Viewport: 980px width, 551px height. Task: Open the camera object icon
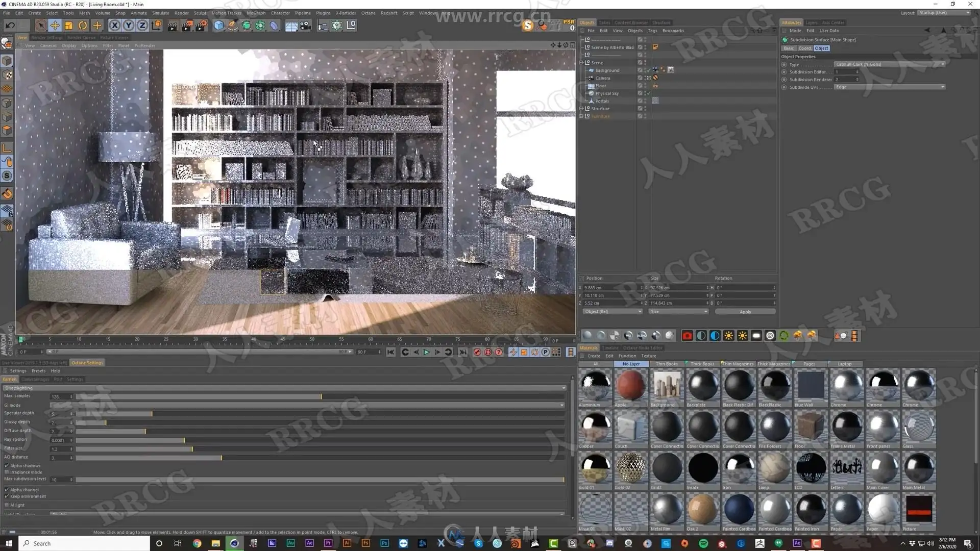[x=305, y=26]
